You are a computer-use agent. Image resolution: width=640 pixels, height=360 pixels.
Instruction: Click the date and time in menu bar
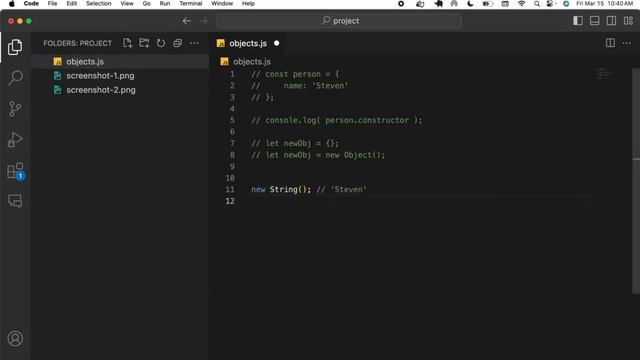[604, 4]
